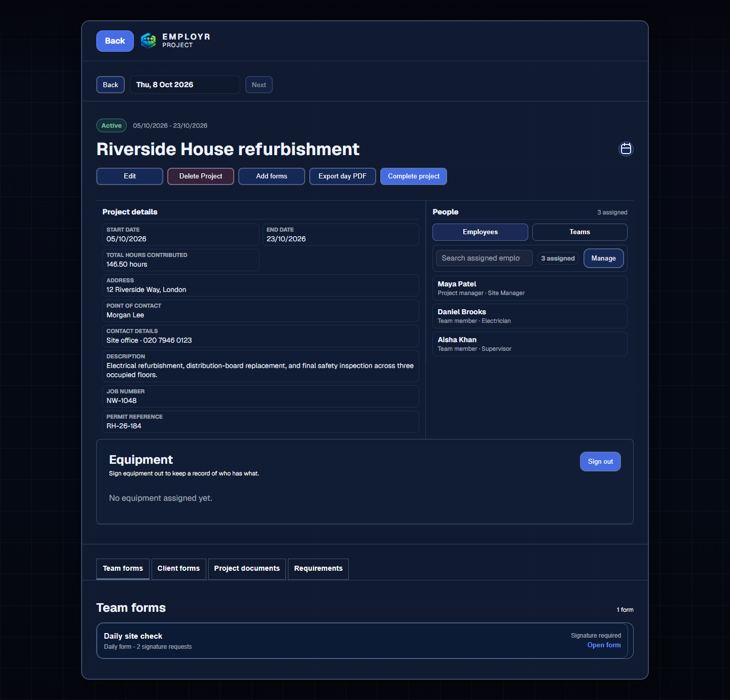Click Sign out equipment button
730x700 pixels.
tap(600, 461)
